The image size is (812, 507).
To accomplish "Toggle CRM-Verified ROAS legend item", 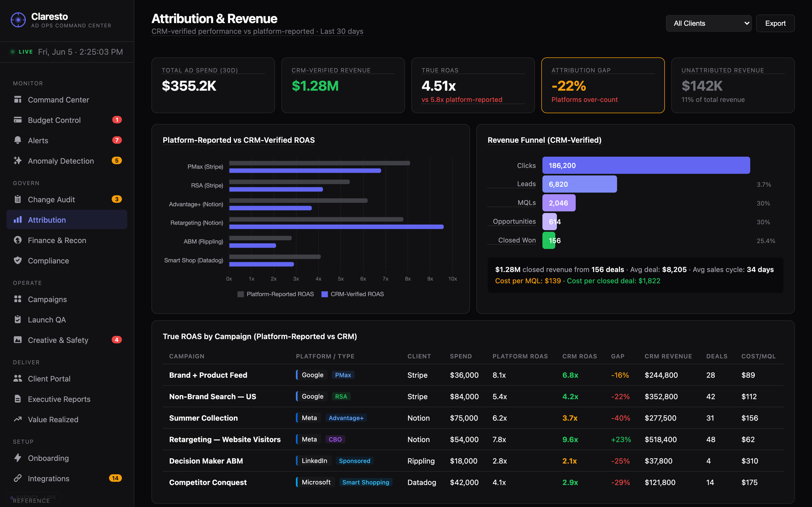I will coord(353,294).
